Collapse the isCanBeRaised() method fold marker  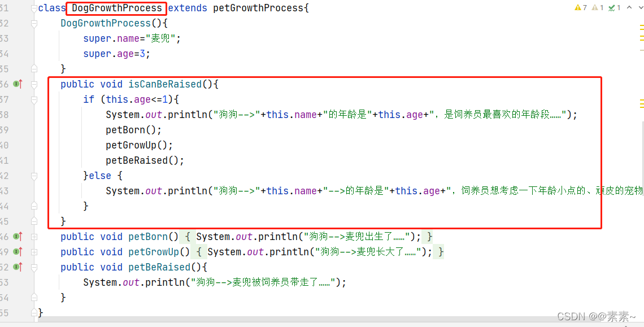(x=34, y=85)
